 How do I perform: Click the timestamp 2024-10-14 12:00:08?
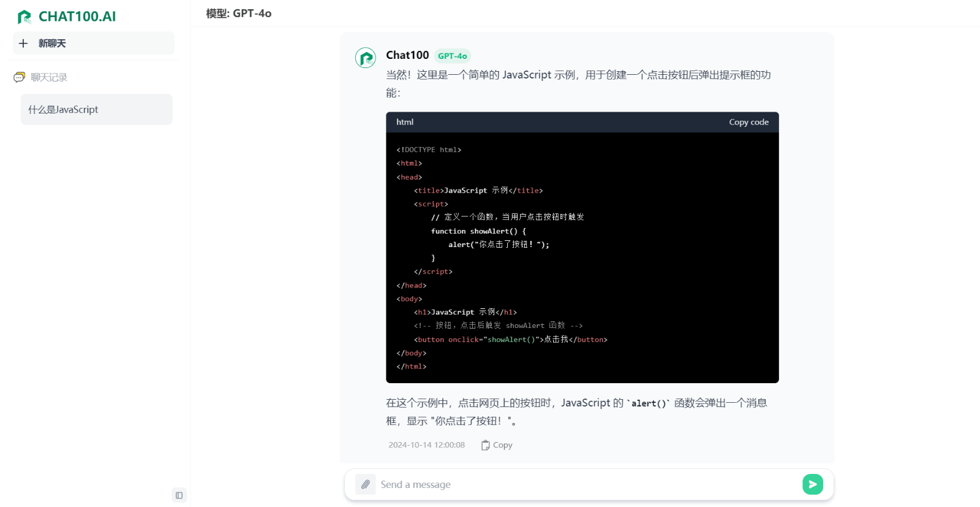point(426,445)
